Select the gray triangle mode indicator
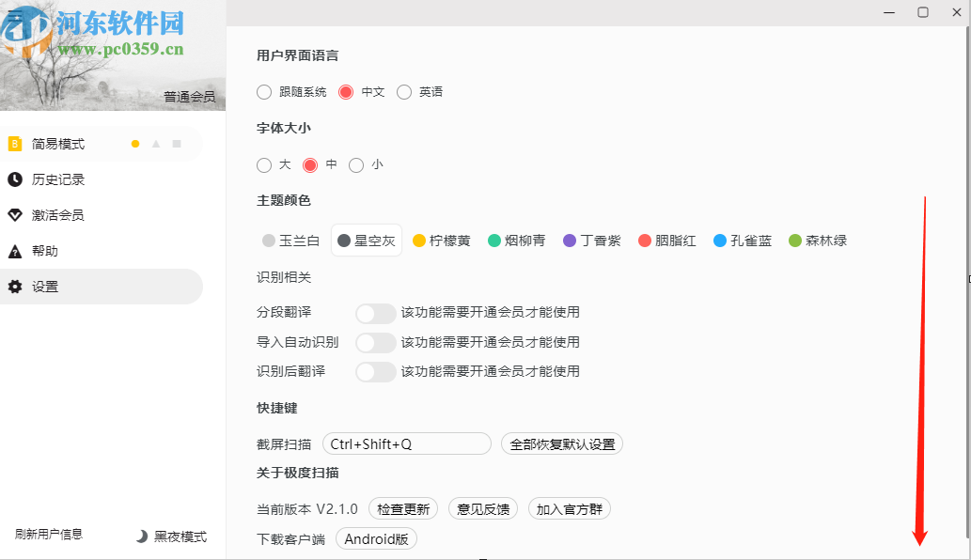Screen dimensions: 971x560 pos(156,144)
